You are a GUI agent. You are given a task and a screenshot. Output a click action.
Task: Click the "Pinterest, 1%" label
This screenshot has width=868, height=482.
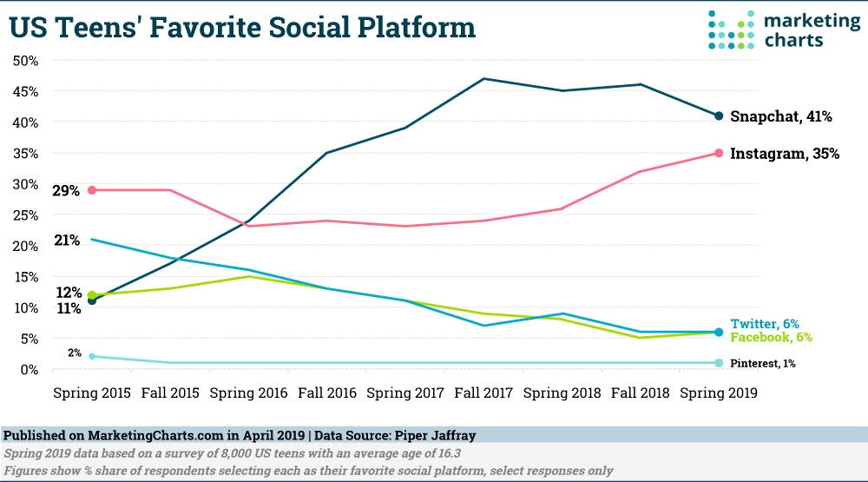(763, 363)
